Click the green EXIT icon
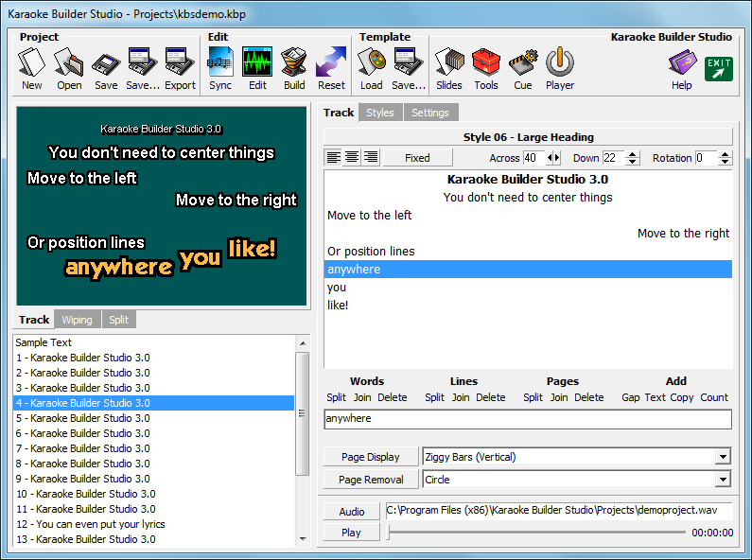 (x=719, y=68)
